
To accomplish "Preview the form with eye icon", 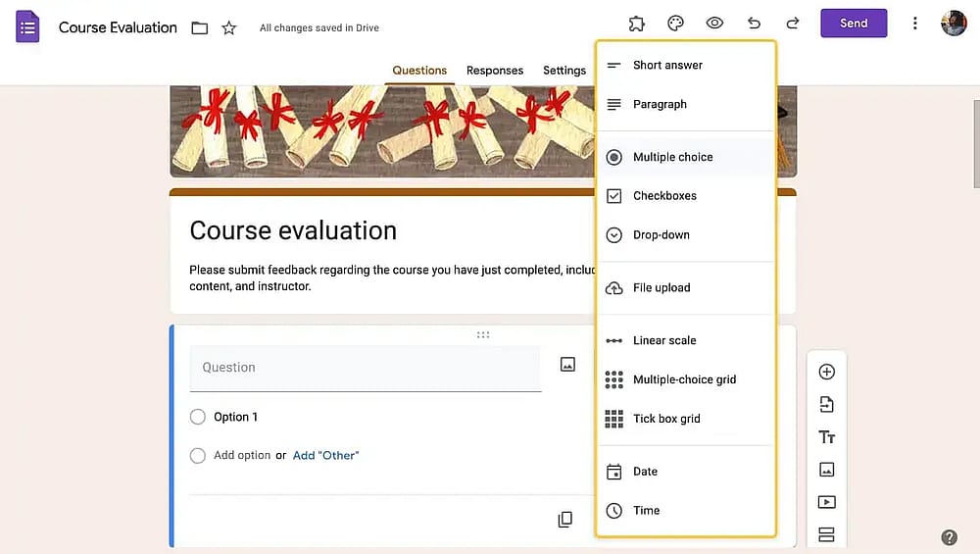I will tap(714, 24).
